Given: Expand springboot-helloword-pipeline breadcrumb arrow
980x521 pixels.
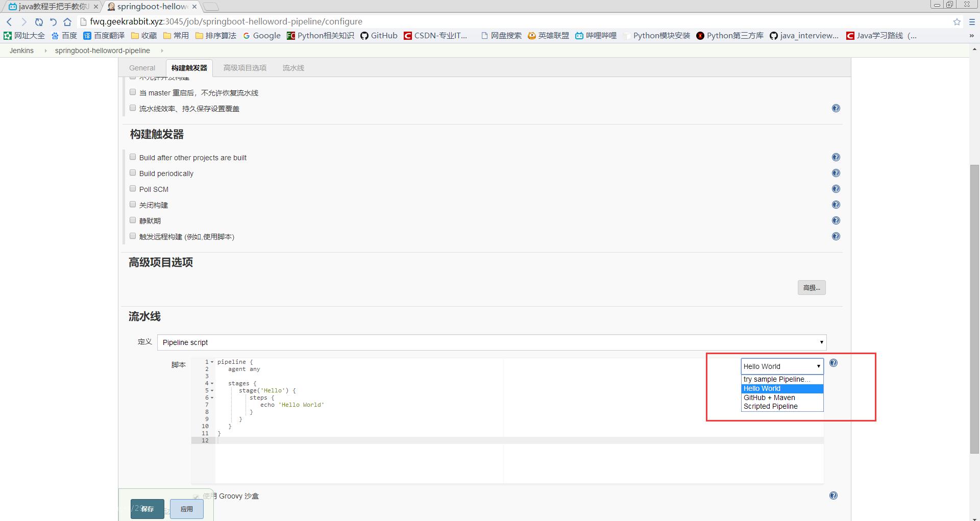Looking at the screenshot, I should (162, 51).
